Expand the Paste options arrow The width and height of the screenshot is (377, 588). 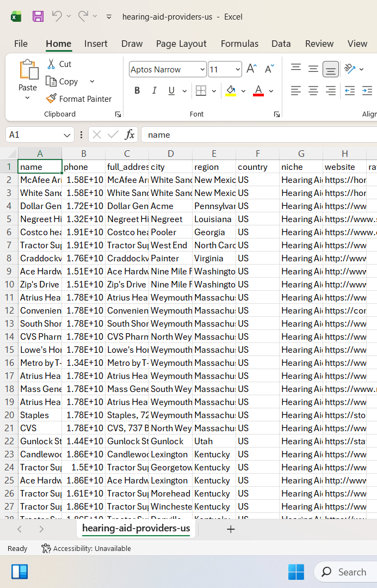pyautogui.click(x=27, y=98)
